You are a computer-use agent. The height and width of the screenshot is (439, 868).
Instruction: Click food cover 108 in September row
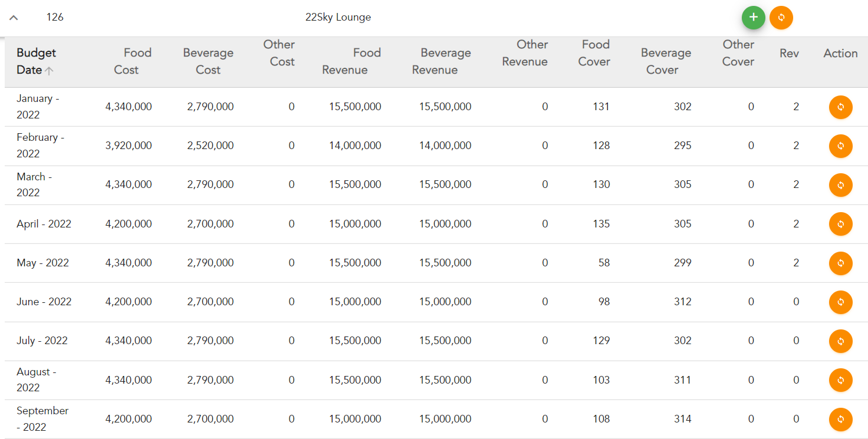point(601,419)
